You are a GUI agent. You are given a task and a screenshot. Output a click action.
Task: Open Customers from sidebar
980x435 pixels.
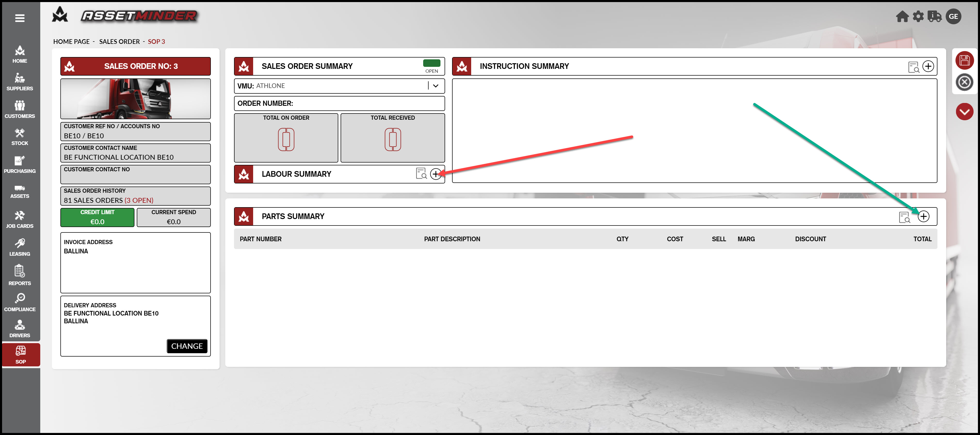pos(20,109)
